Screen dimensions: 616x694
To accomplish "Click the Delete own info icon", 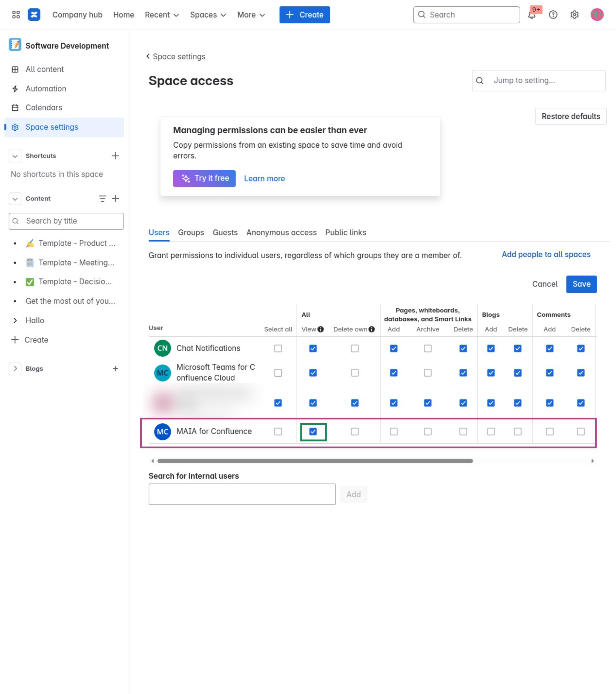I will pos(372,329).
